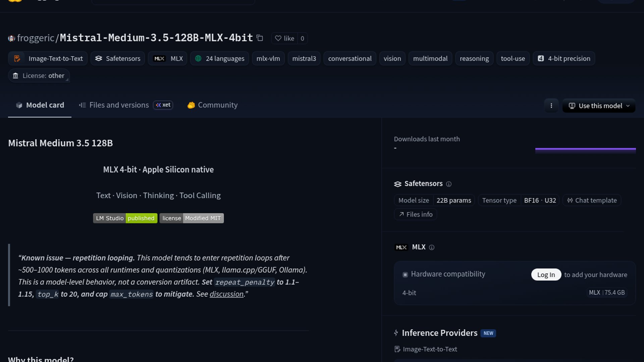The height and width of the screenshot is (362, 644).
Task: Click the mistral3 tag
Action: pos(304,58)
